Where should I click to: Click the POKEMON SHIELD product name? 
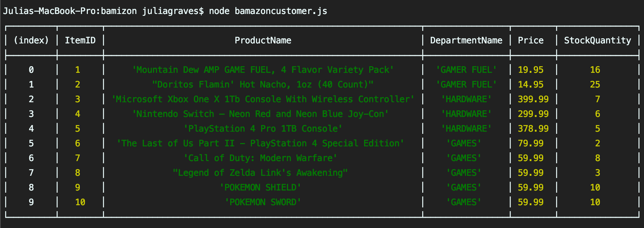[x=260, y=188]
